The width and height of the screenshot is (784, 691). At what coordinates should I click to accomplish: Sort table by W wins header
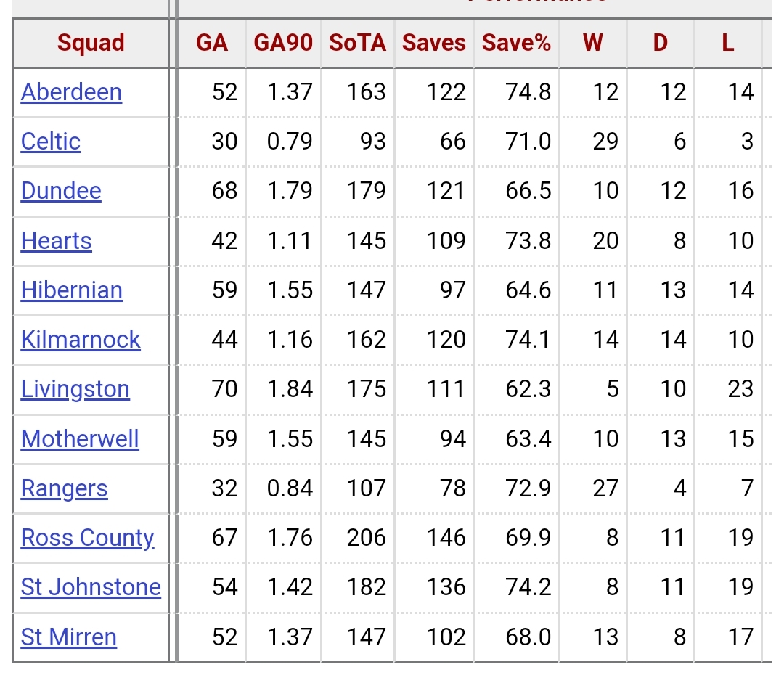click(x=593, y=43)
